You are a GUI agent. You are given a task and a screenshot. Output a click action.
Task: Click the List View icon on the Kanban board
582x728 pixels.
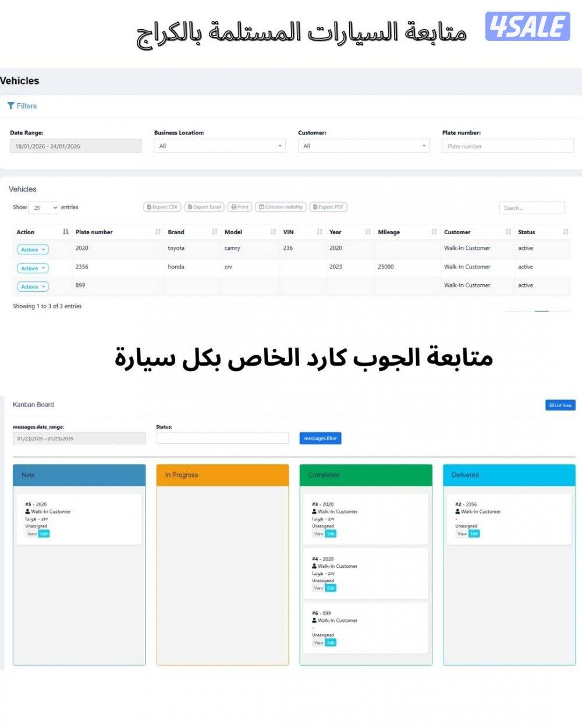point(551,405)
